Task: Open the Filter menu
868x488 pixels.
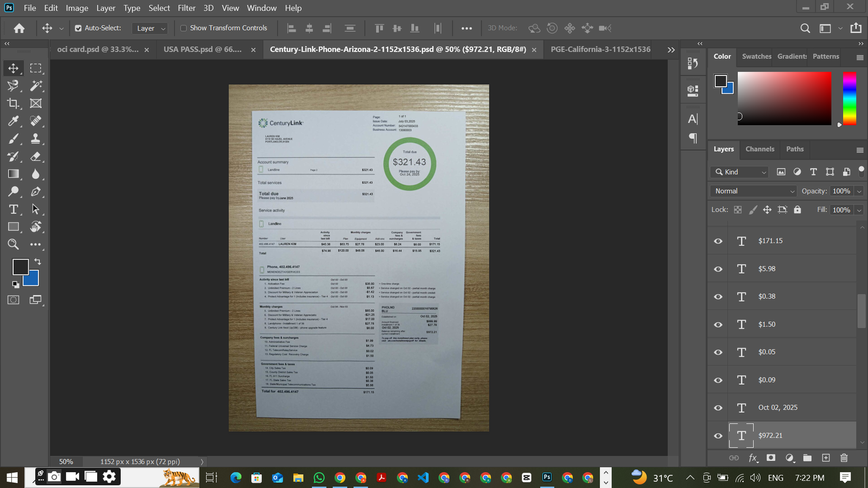Action: [187, 8]
